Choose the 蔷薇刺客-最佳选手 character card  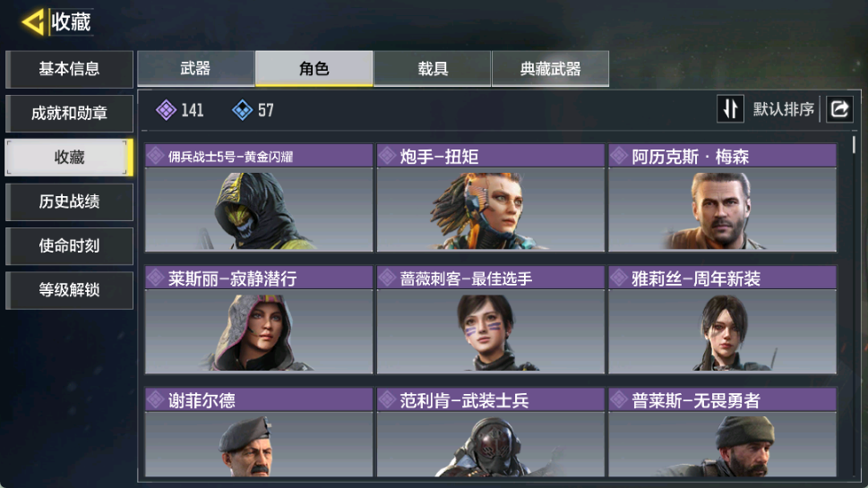[491, 320]
